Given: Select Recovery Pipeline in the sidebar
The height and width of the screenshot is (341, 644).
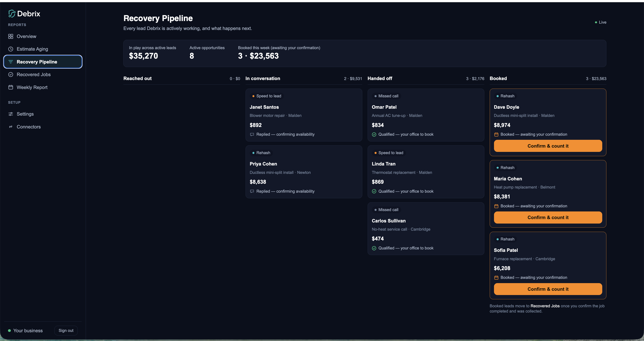Looking at the screenshot, I should [43, 62].
